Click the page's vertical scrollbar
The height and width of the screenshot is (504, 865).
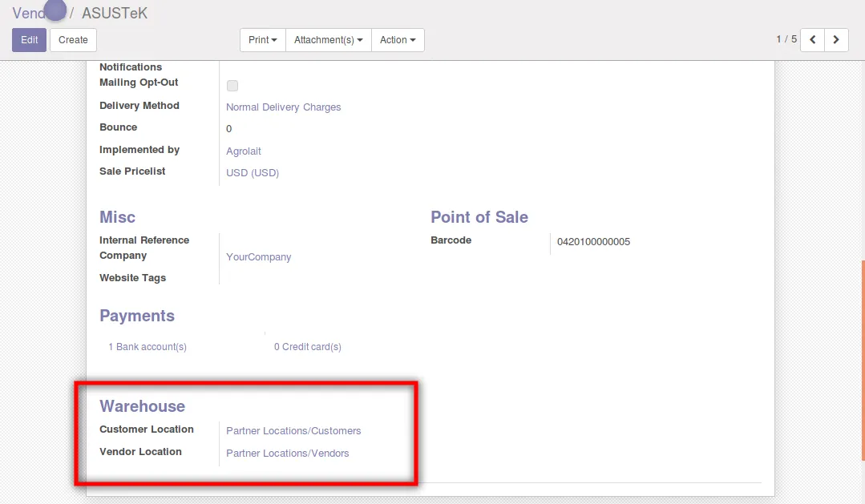(x=863, y=361)
